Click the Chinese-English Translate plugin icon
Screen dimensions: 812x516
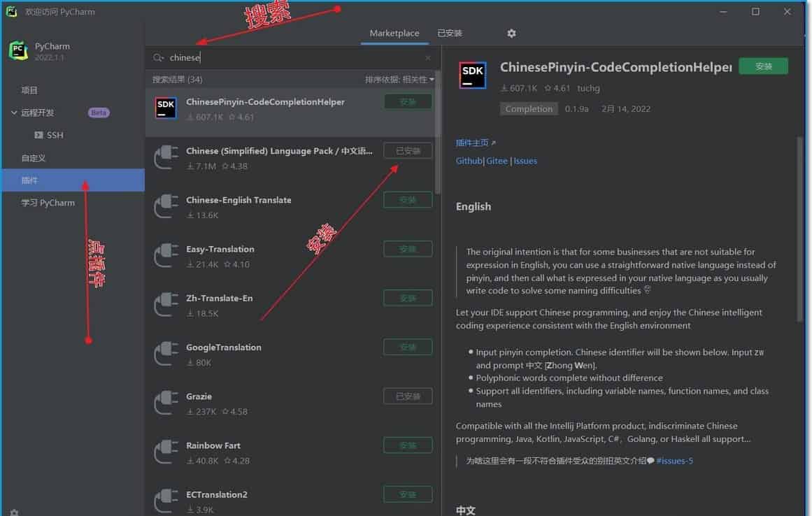[166, 206]
